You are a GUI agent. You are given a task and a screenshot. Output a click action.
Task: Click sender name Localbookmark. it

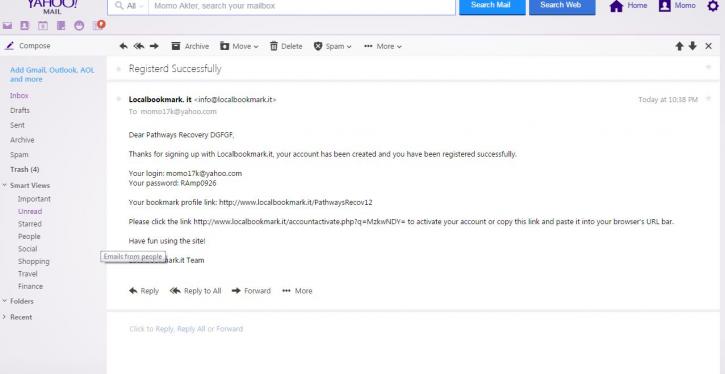click(160, 99)
